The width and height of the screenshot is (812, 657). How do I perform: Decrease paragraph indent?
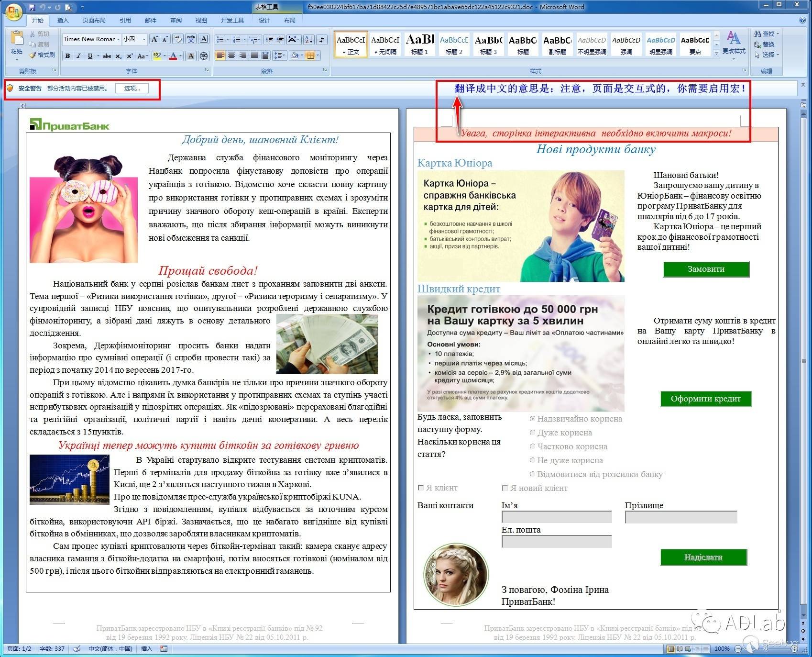pos(269,39)
